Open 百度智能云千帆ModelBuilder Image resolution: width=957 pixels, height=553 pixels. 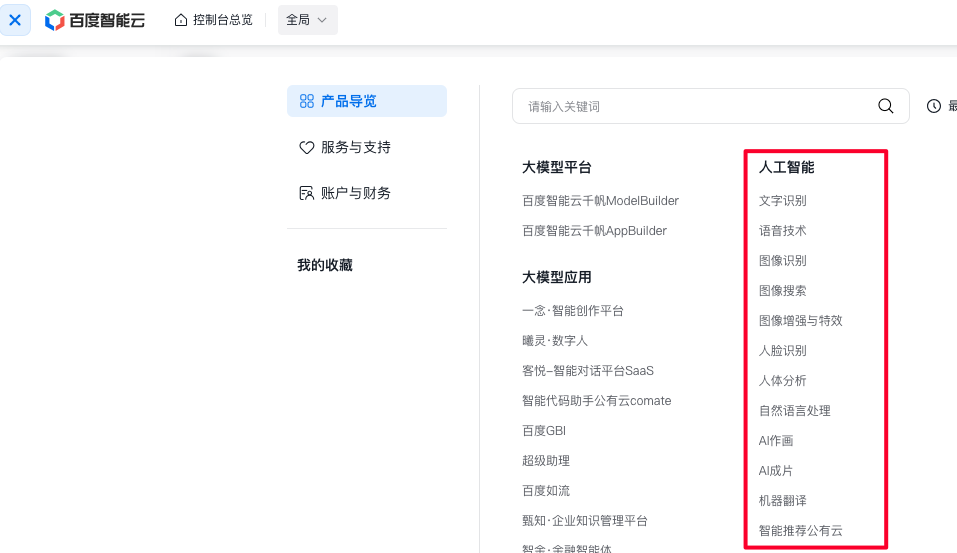coord(600,201)
